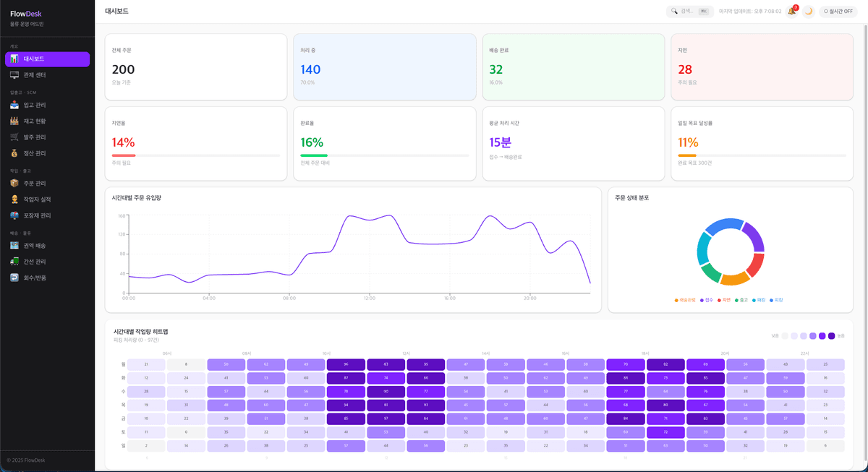Click the 입고 관리 inbox icon
Viewport: 868px width, 472px height.
click(14, 106)
